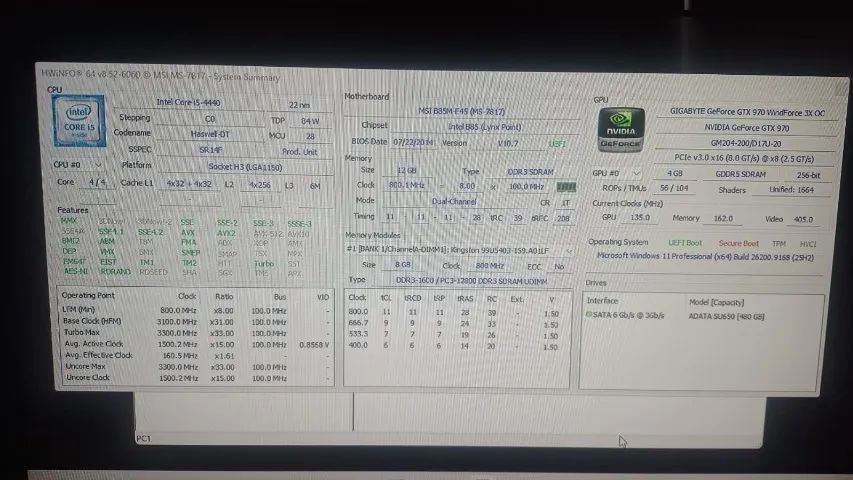The width and height of the screenshot is (853, 480).
Task: Select the Avg. Active Clock row
Action: tap(196, 344)
